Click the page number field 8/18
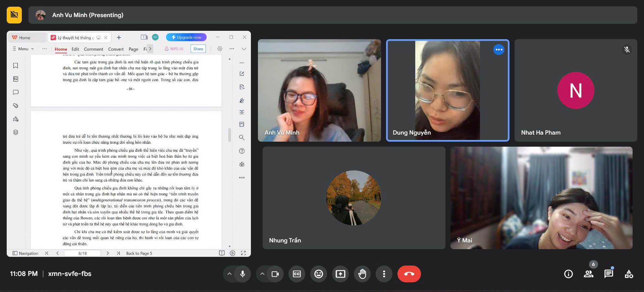The image size is (644, 292). tap(83, 253)
